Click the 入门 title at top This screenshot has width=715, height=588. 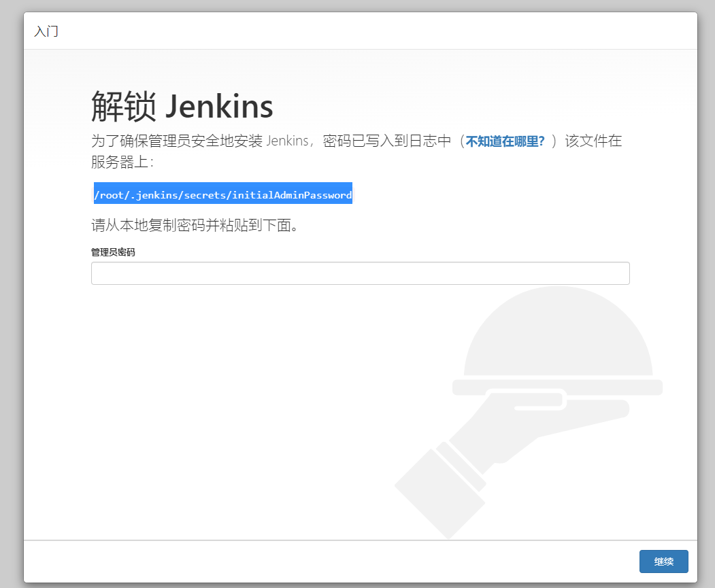46,31
